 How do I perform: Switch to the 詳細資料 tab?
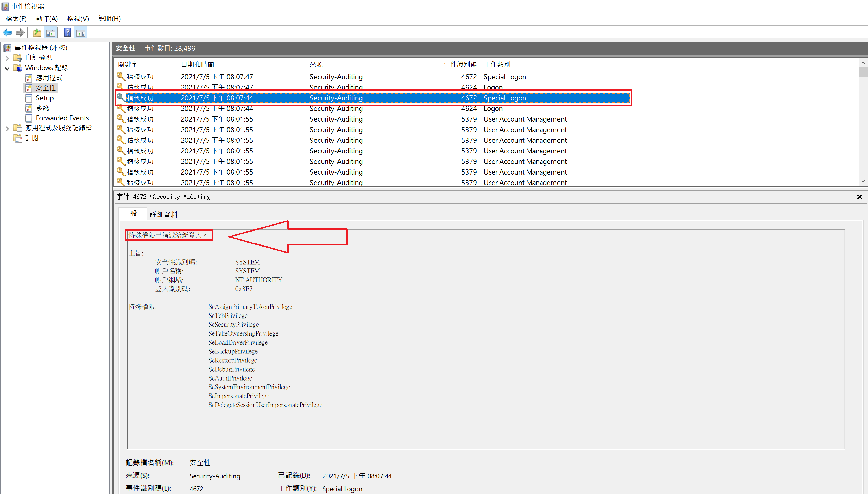pyautogui.click(x=164, y=214)
